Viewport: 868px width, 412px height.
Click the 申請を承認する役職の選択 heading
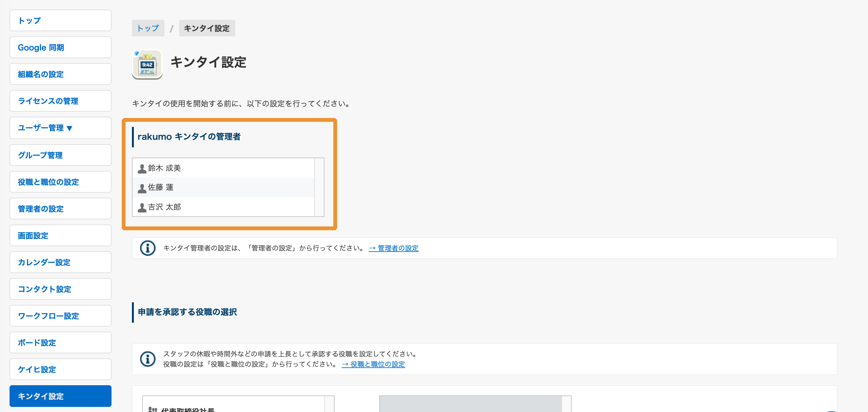pos(187,312)
